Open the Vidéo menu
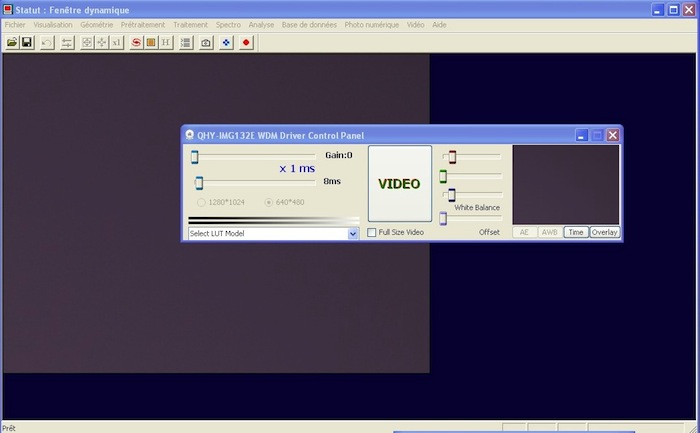Viewport: 700px width, 433px height. (416, 25)
